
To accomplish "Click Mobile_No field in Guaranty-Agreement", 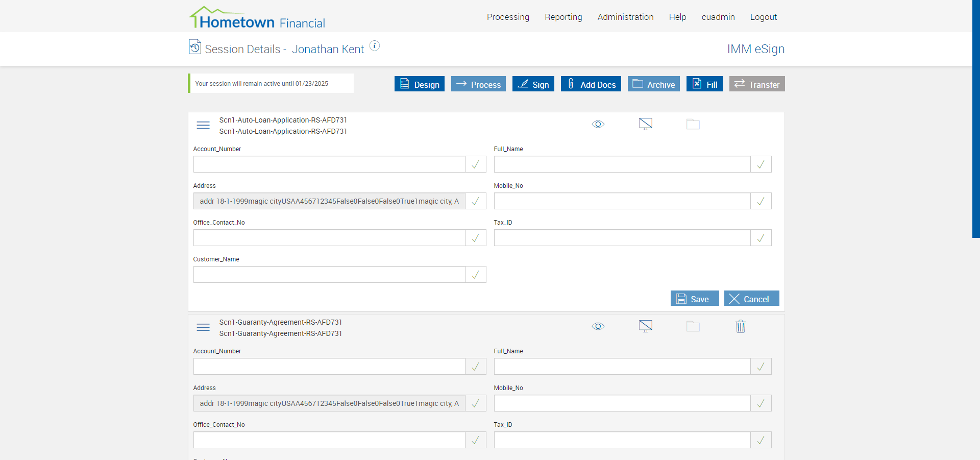I will pos(622,403).
